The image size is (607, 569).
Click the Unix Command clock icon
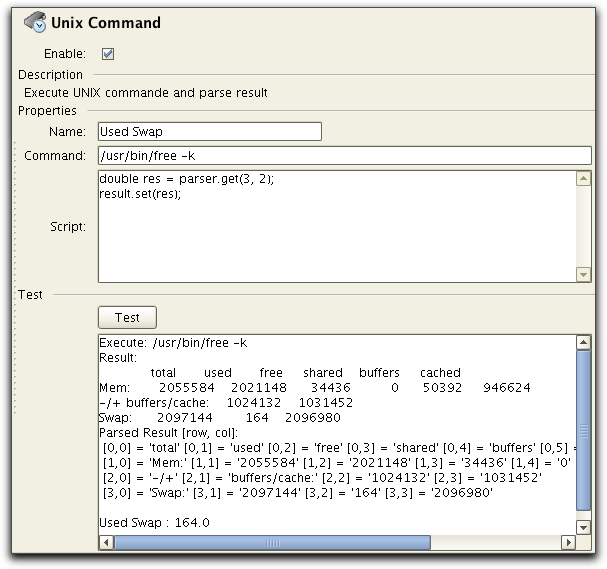[35, 22]
